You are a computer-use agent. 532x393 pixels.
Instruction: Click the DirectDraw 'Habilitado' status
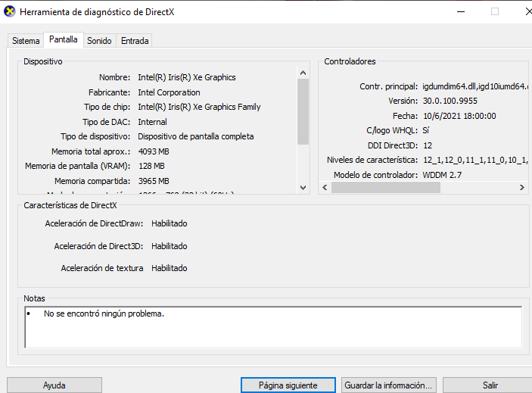pyautogui.click(x=170, y=223)
